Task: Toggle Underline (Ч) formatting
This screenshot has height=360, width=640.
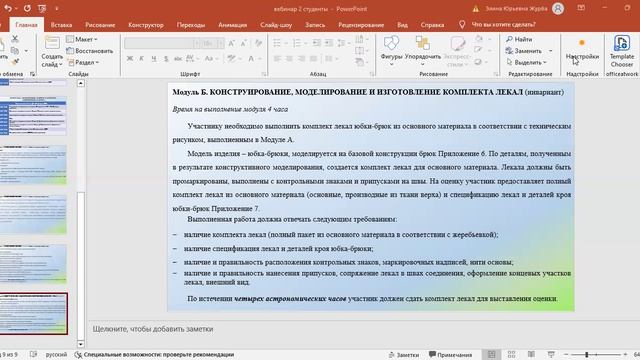Action: pos(154,59)
